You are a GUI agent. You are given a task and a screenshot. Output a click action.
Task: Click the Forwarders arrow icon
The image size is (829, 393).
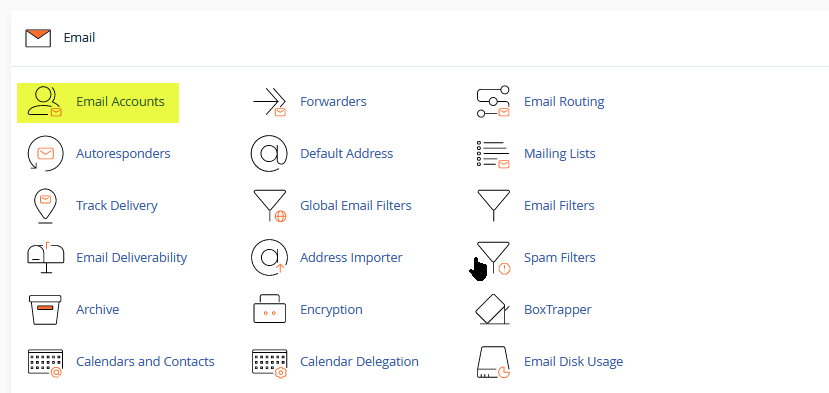[269, 102]
